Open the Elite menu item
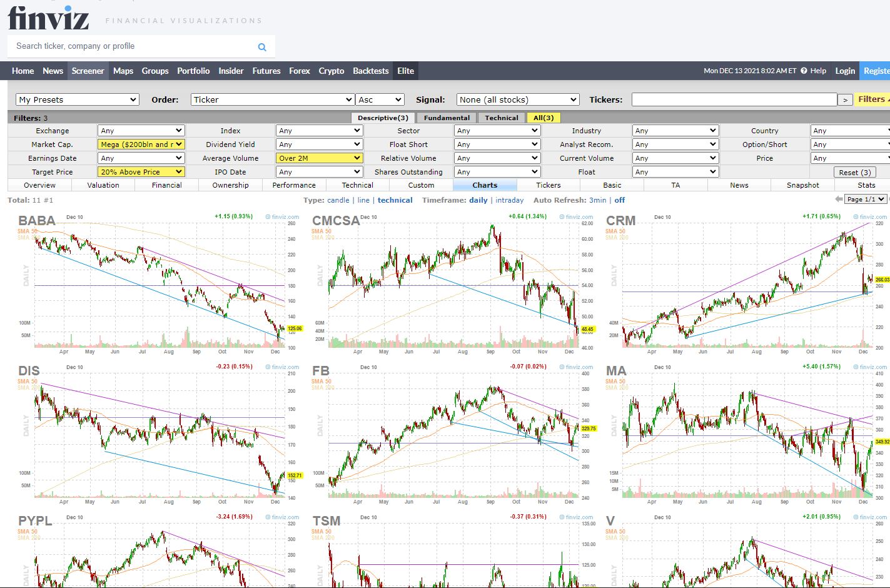The height and width of the screenshot is (588, 890). point(406,71)
